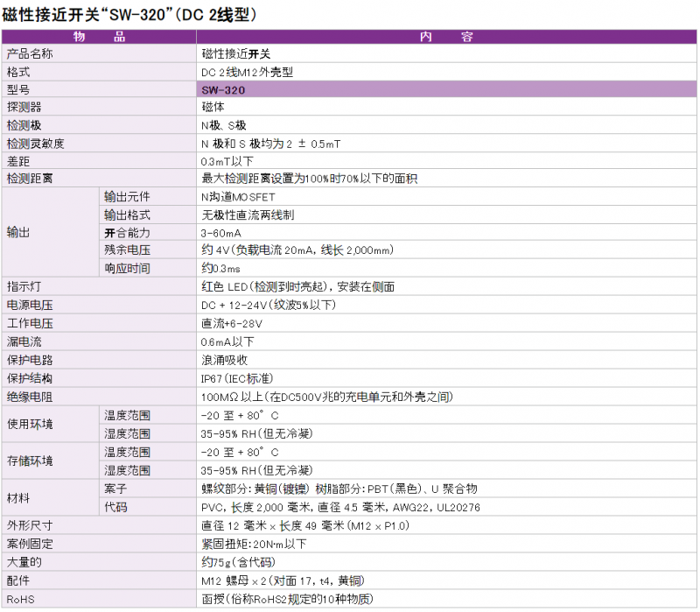700x612 pixels.
Task: Click the "内容" column header
Action: click(x=446, y=37)
